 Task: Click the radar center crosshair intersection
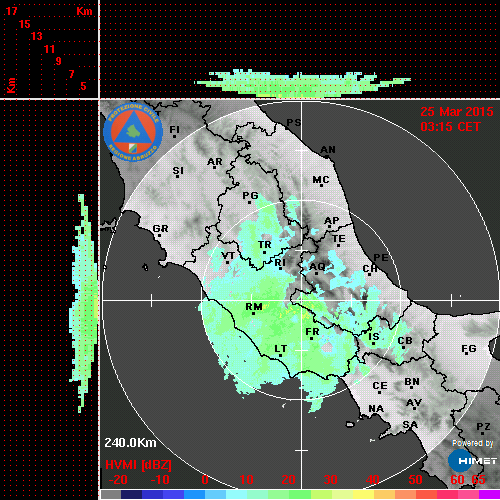(x=302, y=300)
